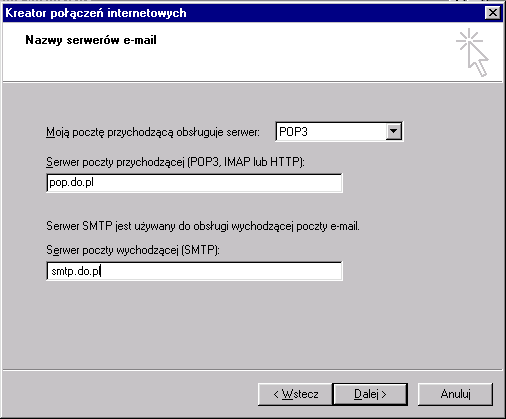Click the POP3 value in combo box
This screenshot has width=506, height=419.
[x=293, y=132]
